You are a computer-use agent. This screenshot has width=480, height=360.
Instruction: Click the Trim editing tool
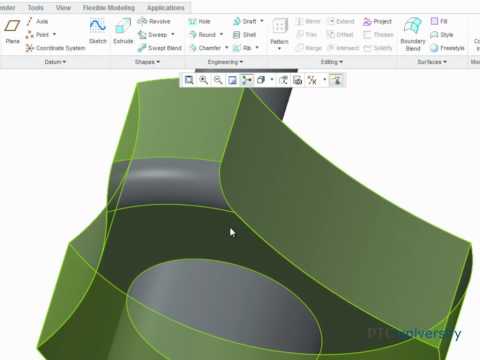point(306,35)
